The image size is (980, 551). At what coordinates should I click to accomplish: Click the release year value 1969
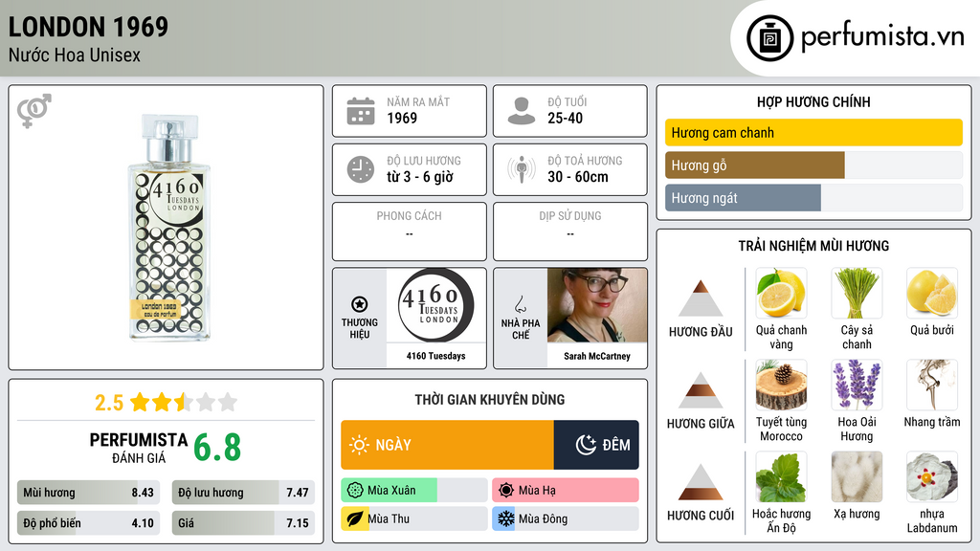coord(402,118)
